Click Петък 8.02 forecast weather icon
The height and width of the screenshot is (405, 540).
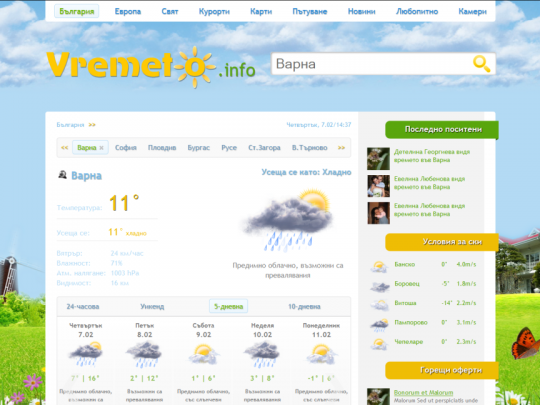pyautogui.click(x=144, y=354)
